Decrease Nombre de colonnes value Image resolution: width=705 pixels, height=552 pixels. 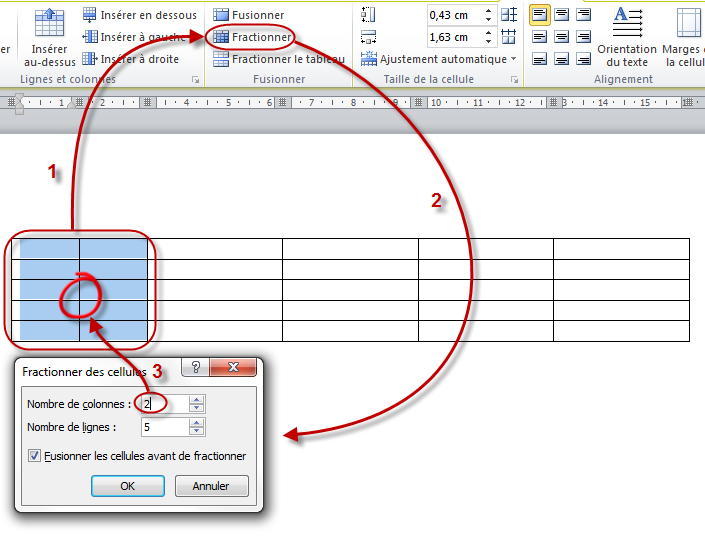[196, 408]
